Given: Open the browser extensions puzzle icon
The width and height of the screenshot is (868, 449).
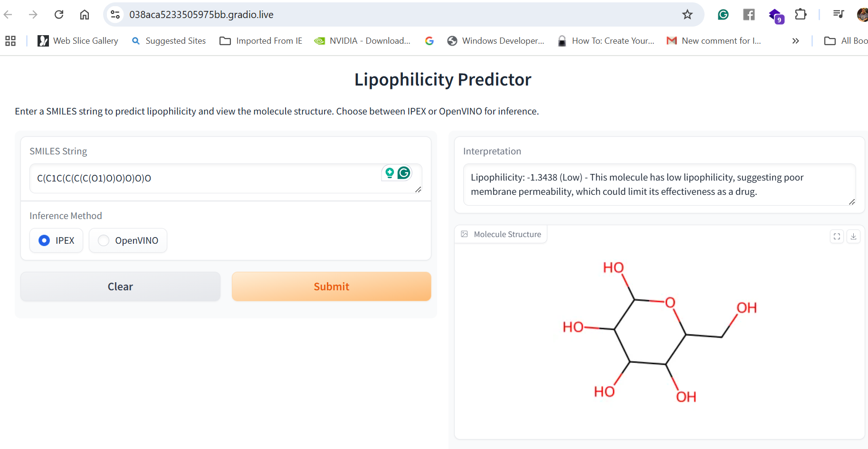Looking at the screenshot, I should [x=801, y=15].
